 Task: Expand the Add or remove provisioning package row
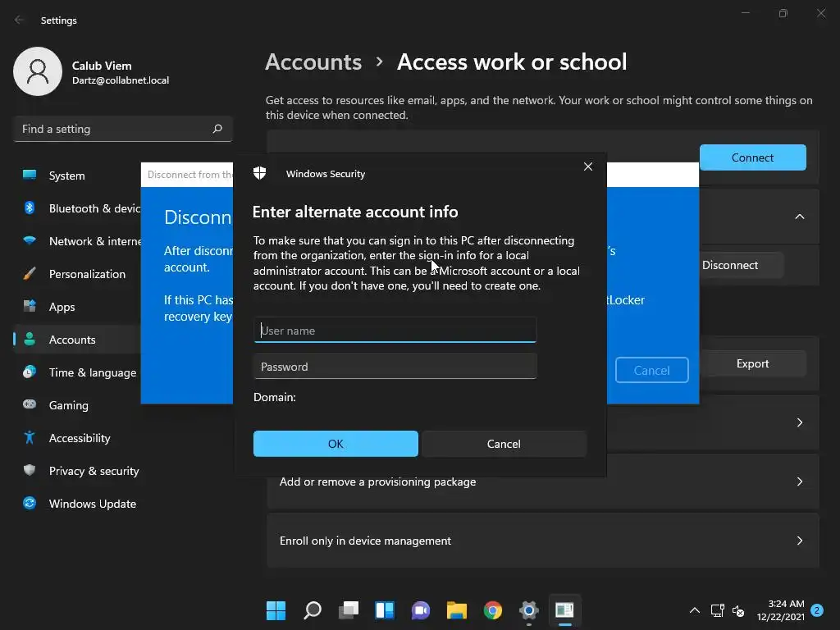click(799, 482)
